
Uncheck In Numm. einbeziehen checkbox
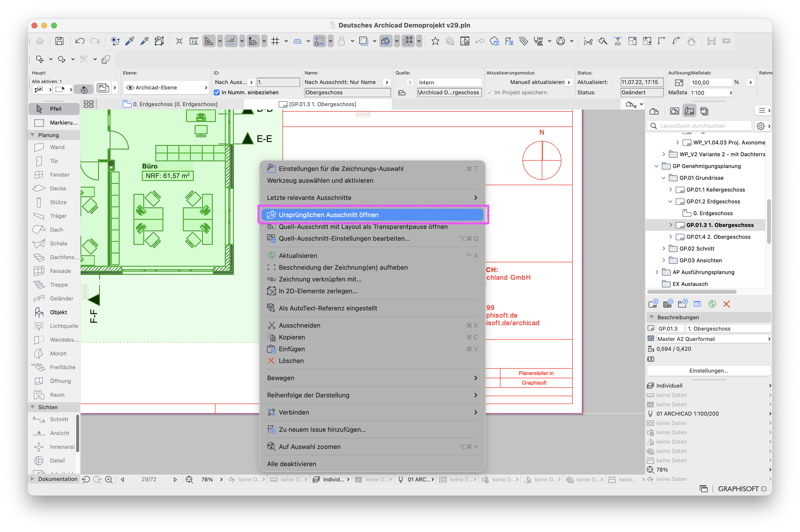217,92
